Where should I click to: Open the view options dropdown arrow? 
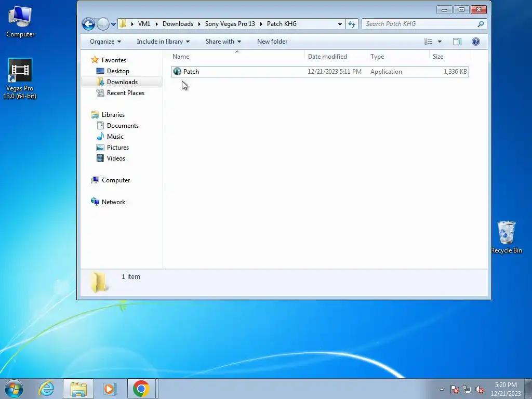(x=440, y=42)
